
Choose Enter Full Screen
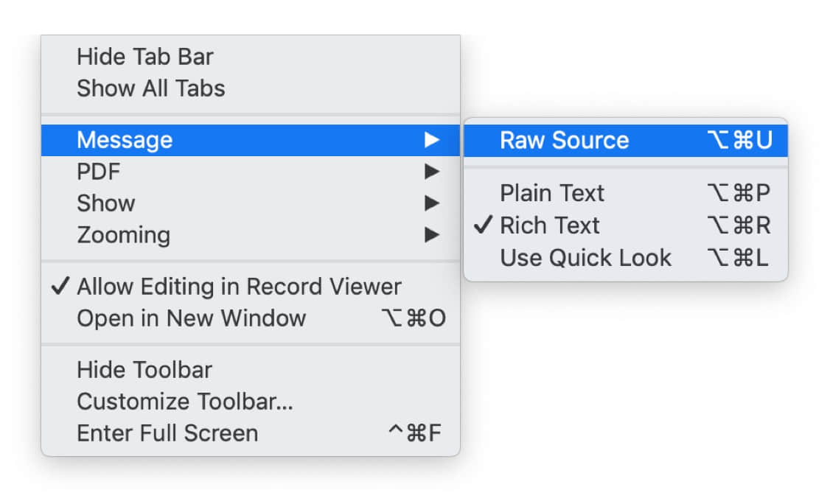[x=251, y=433]
